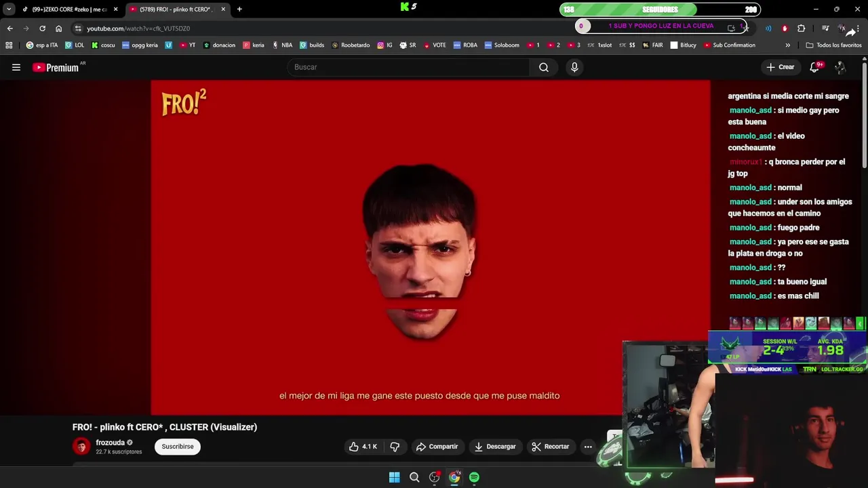The image size is (868, 488).
Task: Open tab search dropdown arrow
Action: click(x=9, y=9)
